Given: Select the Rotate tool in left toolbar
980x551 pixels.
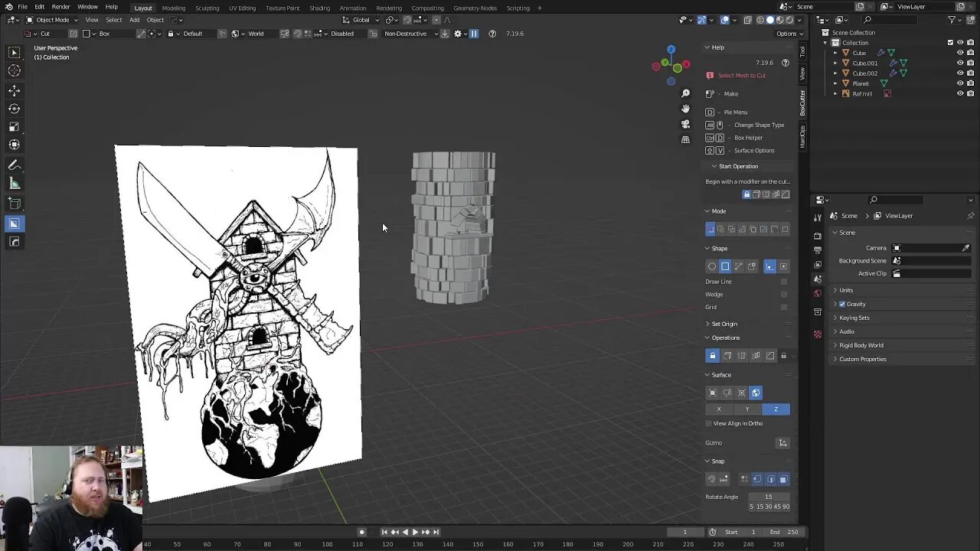Looking at the screenshot, I should pyautogui.click(x=14, y=109).
